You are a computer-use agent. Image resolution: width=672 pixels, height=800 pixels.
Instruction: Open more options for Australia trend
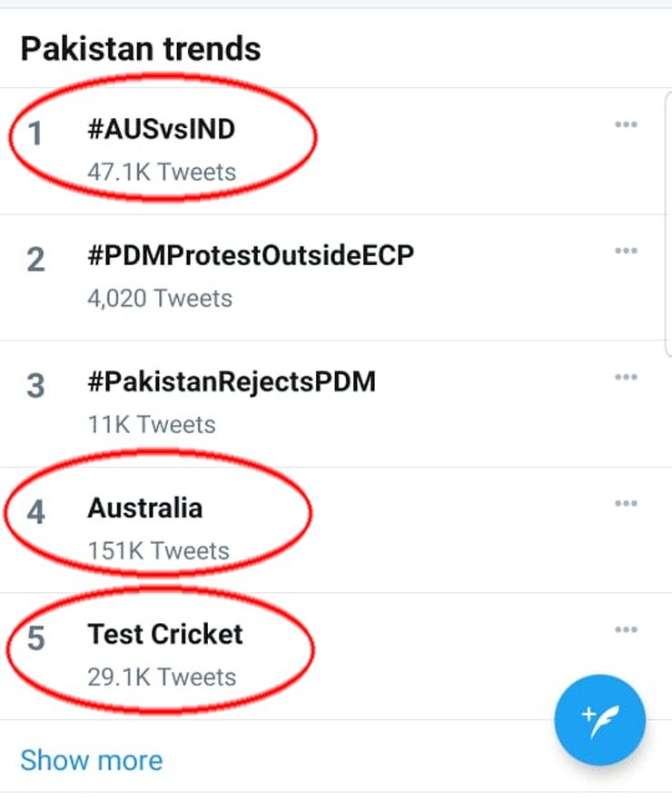pyautogui.click(x=626, y=504)
